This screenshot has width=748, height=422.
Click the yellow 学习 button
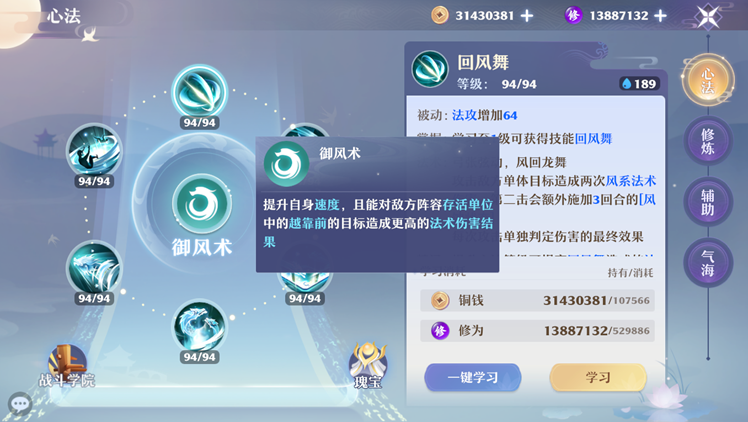tap(598, 377)
